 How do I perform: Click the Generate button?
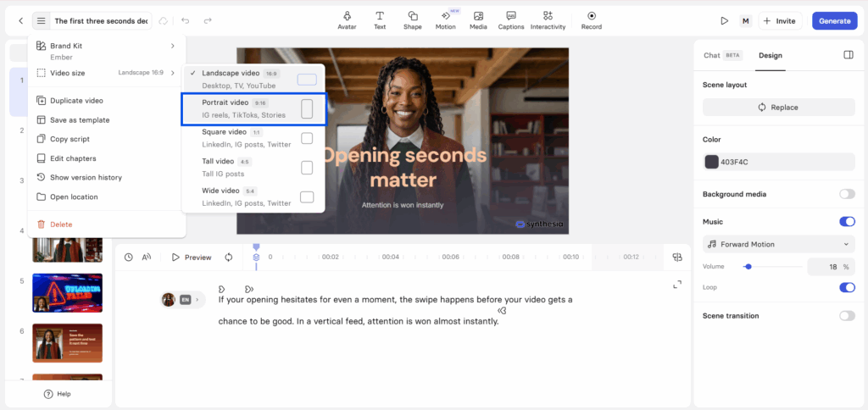click(x=834, y=21)
